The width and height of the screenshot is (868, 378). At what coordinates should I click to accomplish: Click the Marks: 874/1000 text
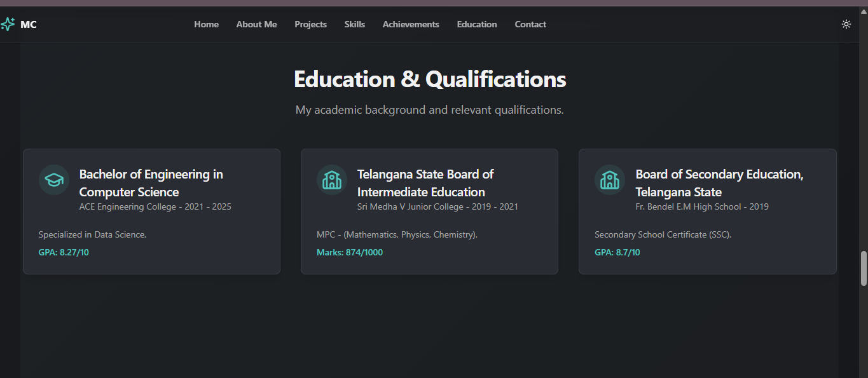[x=350, y=252]
